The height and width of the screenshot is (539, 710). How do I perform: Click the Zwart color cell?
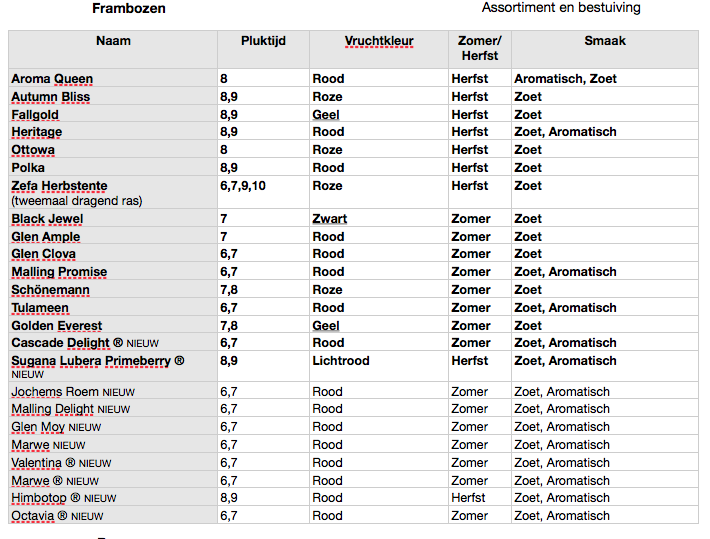pos(330,219)
